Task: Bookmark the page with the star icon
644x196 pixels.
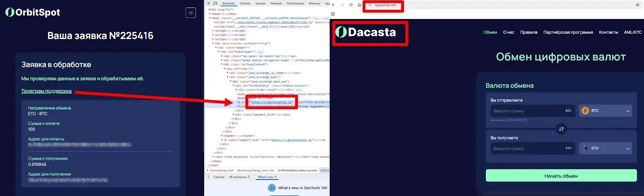Action: pyautogui.click(x=638, y=5)
